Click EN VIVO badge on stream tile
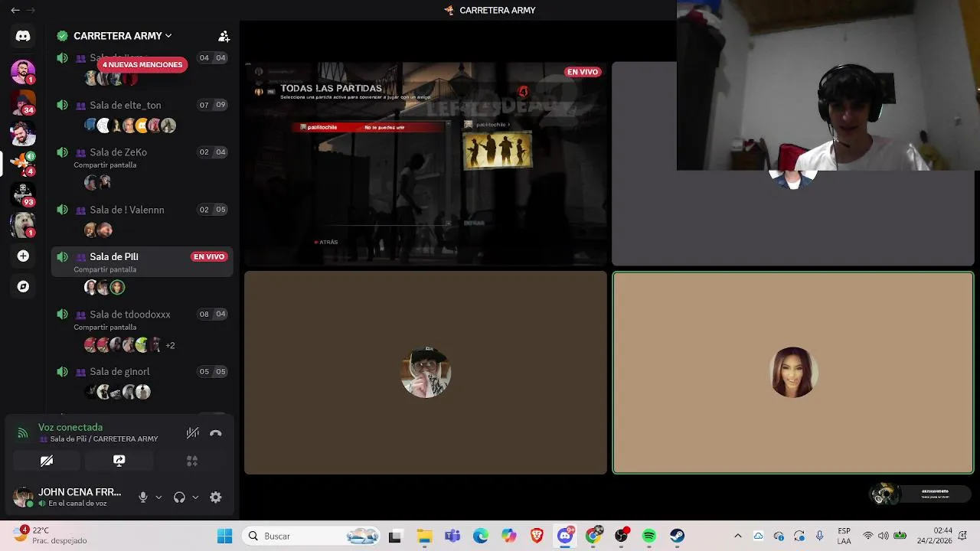The height and width of the screenshot is (551, 980). tap(583, 72)
